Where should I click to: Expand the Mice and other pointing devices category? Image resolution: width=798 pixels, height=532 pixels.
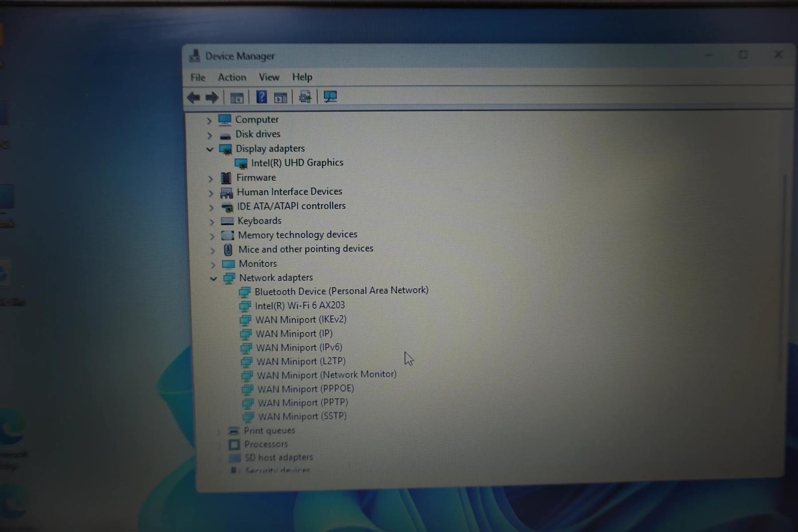pyautogui.click(x=212, y=250)
